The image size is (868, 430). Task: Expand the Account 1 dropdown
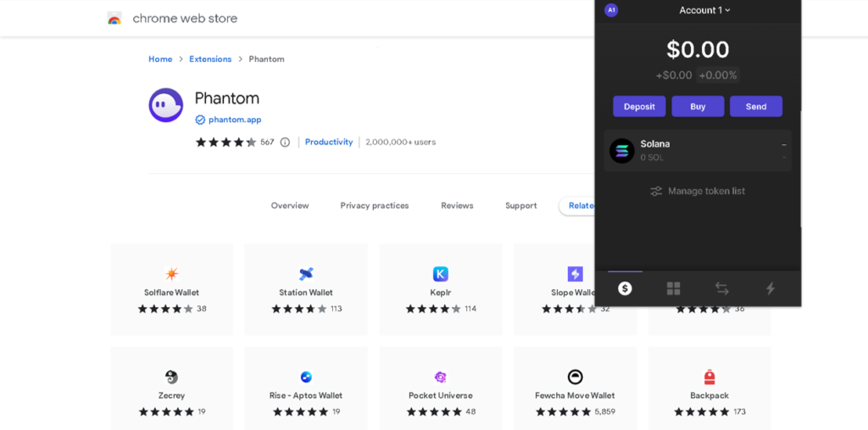point(704,10)
